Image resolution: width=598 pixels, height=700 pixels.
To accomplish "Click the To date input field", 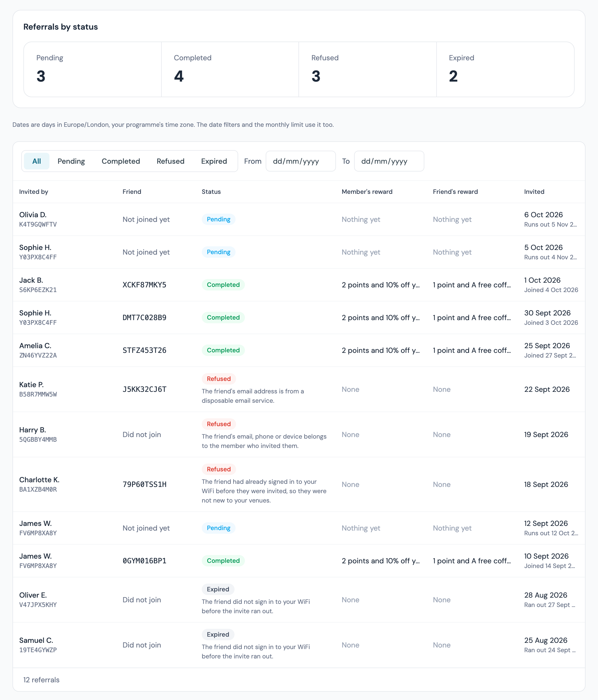I will tap(389, 161).
